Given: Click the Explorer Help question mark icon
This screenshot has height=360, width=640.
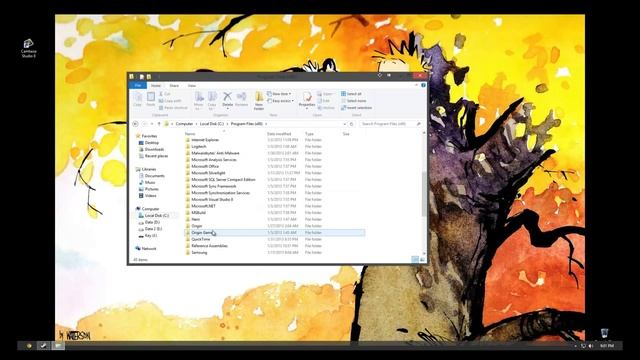Looking at the screenshot, I should [423, 85].
